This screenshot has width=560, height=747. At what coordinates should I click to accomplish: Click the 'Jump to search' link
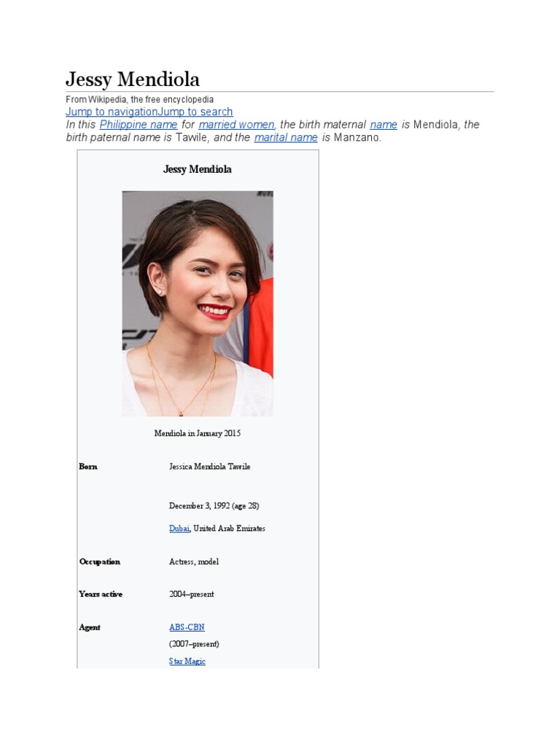tap(195, 112)
